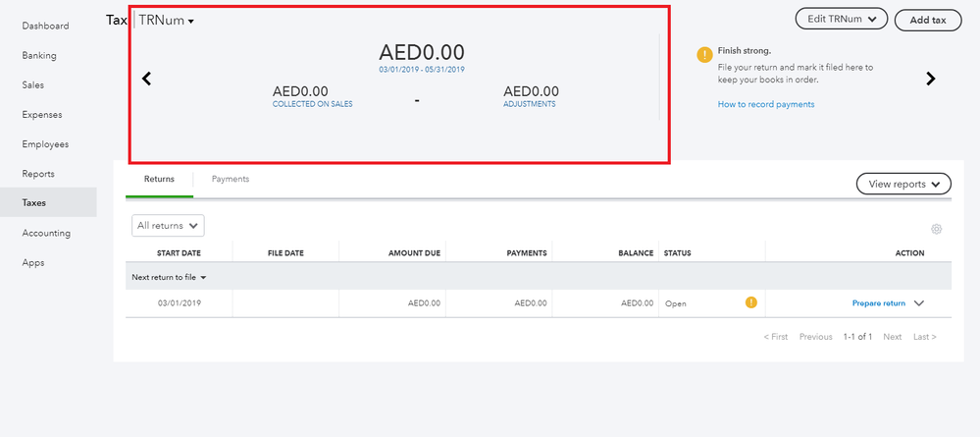
Task: Expand the View reports menu
Action: pos(903,184)
